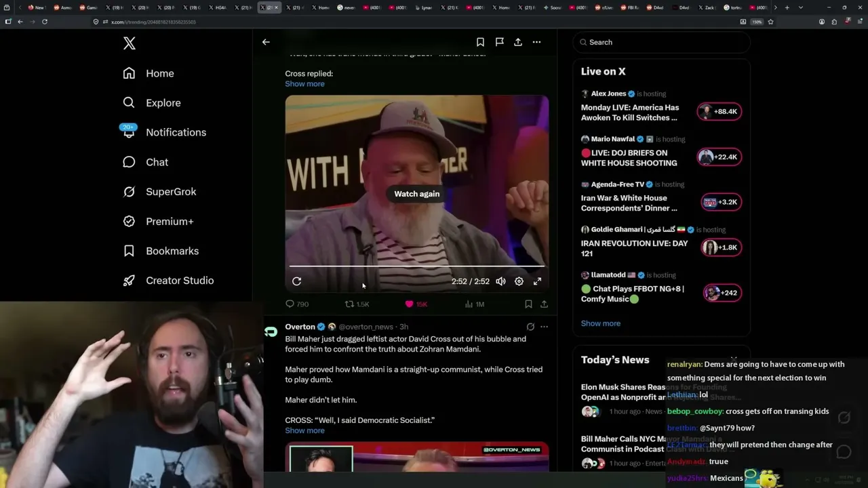868x488 pixels.
Task: Open the 150% zoom level control
Action: [x=757, y=22]
